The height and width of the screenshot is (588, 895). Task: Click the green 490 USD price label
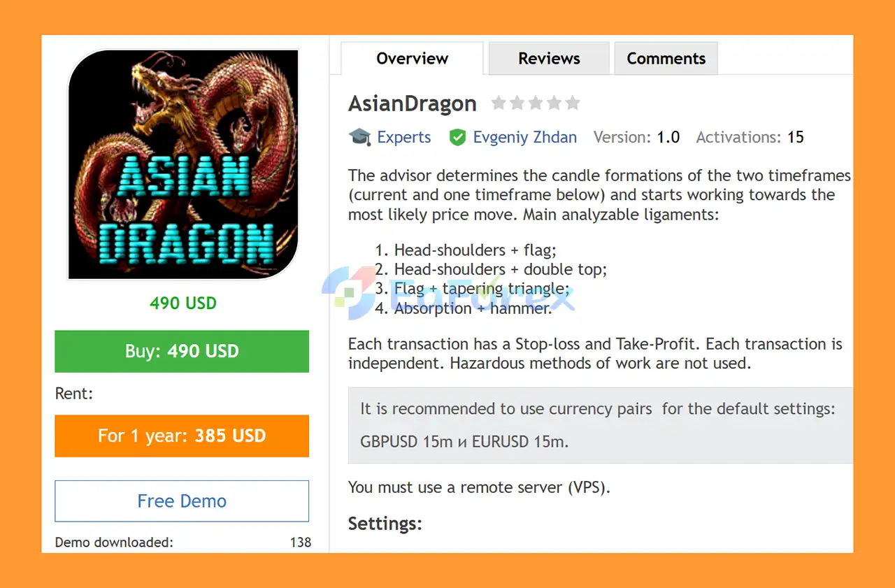tap(183, 303)
